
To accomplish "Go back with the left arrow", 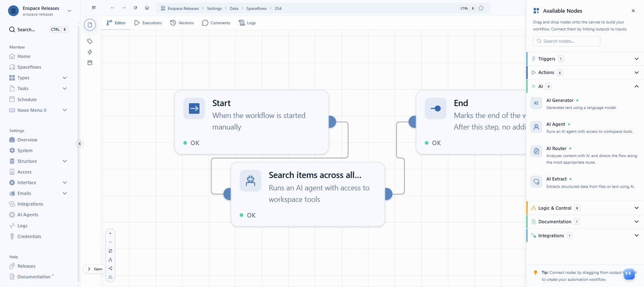I will tap(113, 8).
